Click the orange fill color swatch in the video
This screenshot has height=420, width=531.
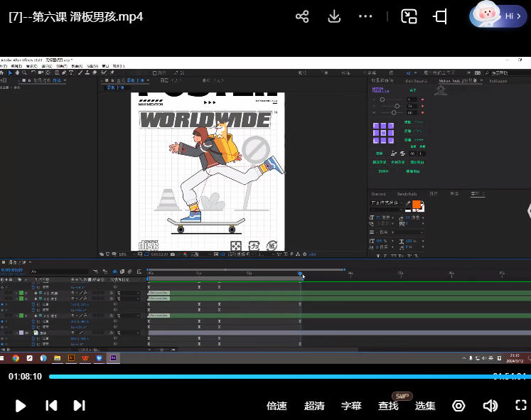(417, 205)
